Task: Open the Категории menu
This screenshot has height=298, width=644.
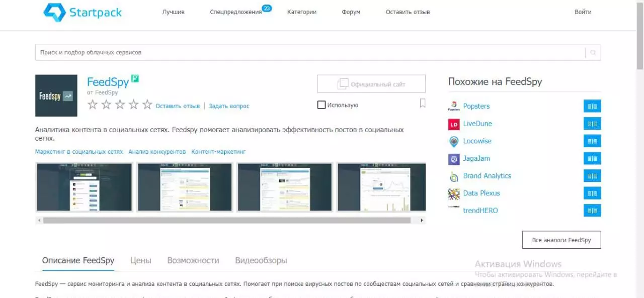Action: [x=302, y=12]
